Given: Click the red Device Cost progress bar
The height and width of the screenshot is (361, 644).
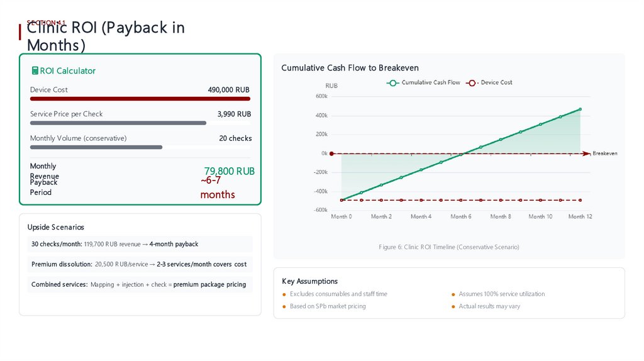Looking at the screenshot, I should (140, 99).
